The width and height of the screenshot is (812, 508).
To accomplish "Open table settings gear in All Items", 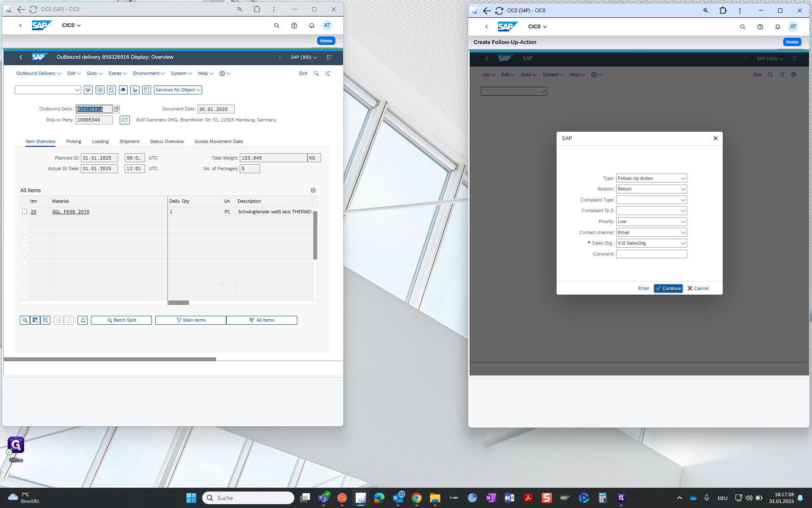I will click(313, 190).
